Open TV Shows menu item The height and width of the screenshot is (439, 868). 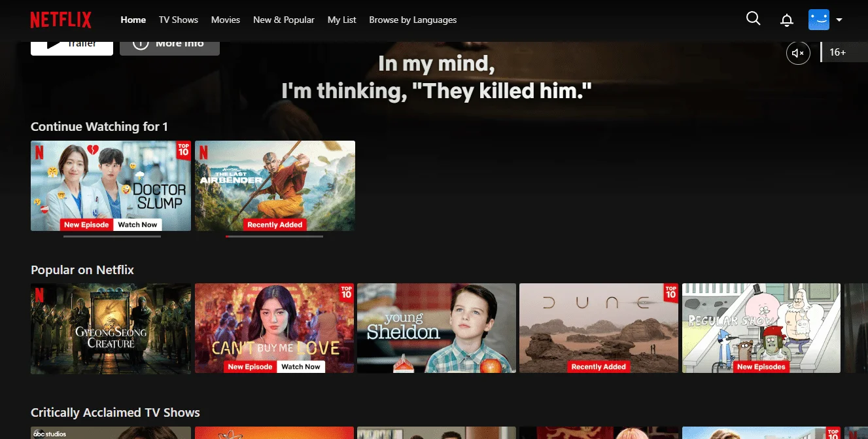179,20
